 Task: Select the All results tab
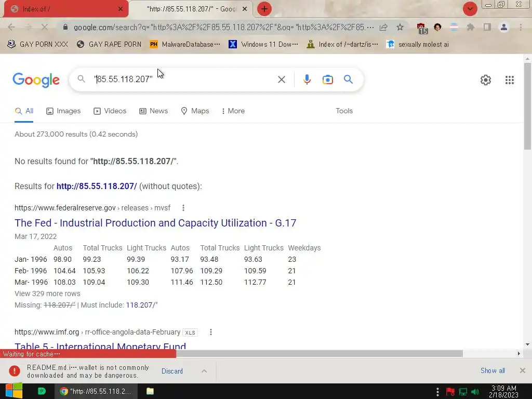(24, 111)
